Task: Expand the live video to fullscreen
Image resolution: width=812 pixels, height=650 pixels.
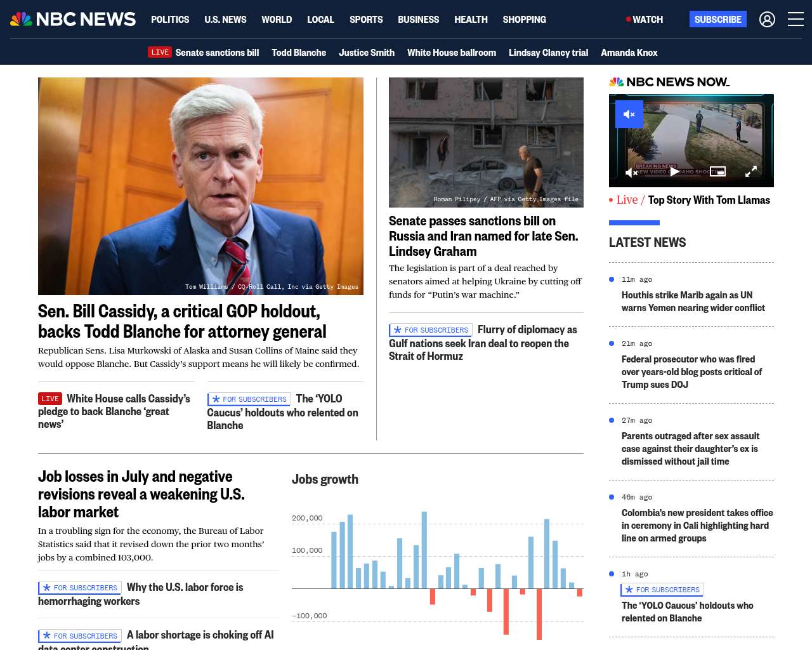Action: 751,171
